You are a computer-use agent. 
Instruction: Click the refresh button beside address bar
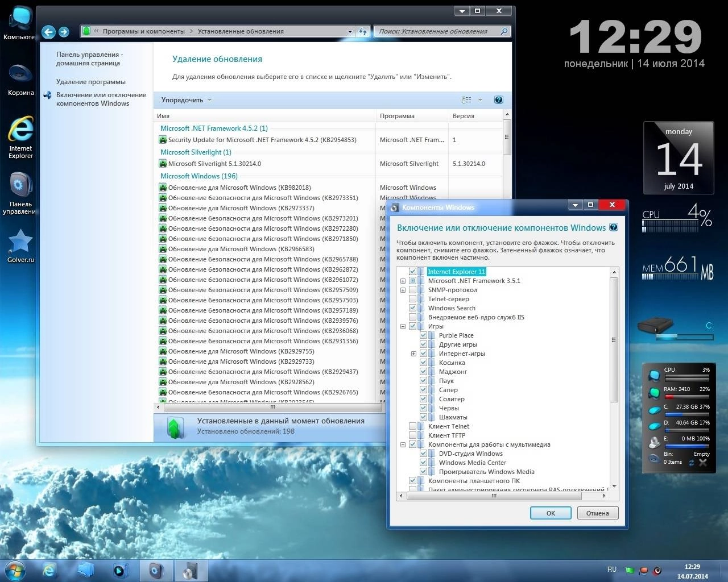pos(363,32)
